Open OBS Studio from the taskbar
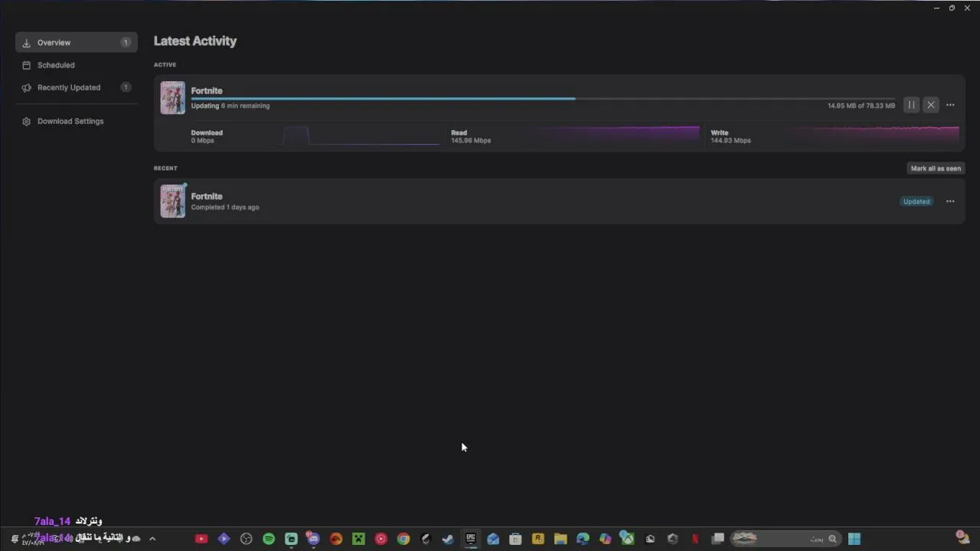Image resolution: width=980 pixels, height=551 pixels. coord(246,539)
